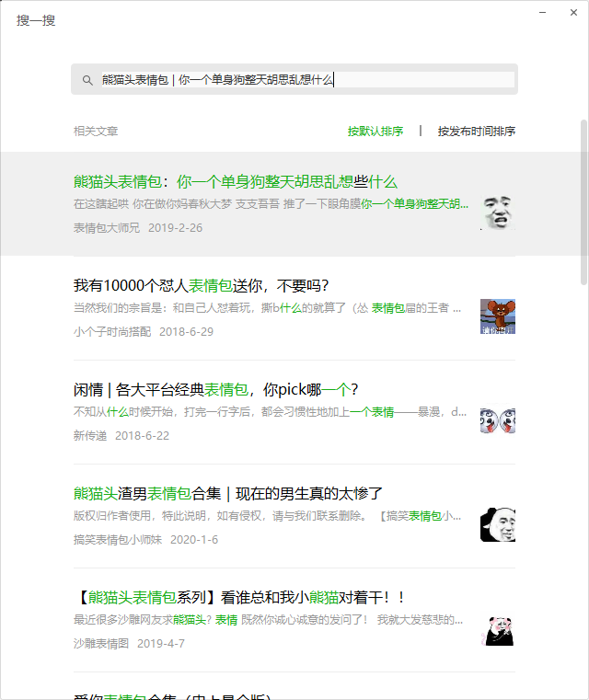This screenshot has width=589, height=700.
Task: Click snippet '不知从什么时候开始，打完一行字后'
Action: click(270, 412)
